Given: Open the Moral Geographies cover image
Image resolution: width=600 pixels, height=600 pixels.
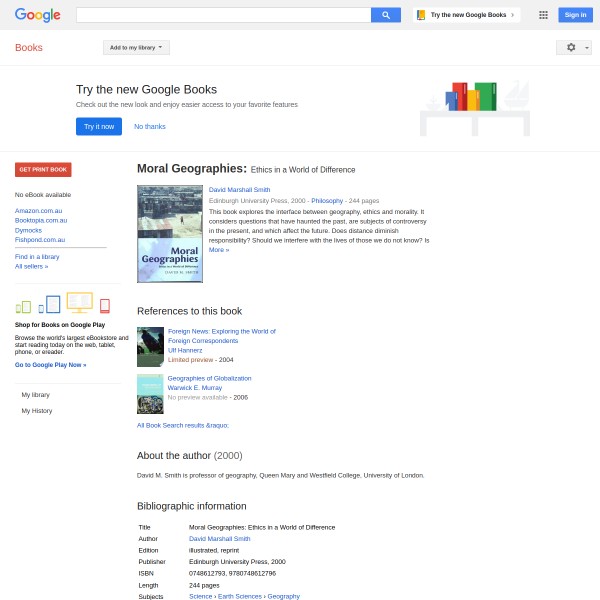Looking at the screenshot, I should point(170,234).
